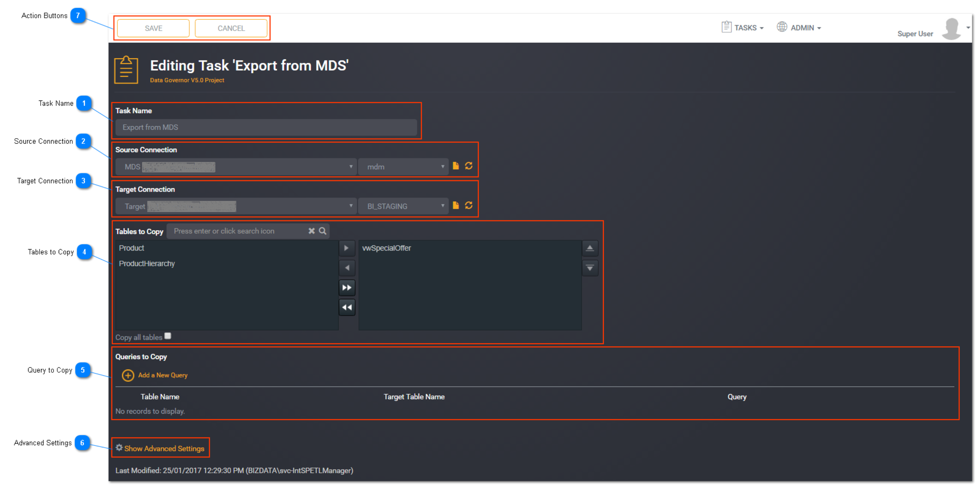Screen dimensions: 980x488
Task: Expand the user profile dropdown arrow
Action: click(x=968, y=27)
